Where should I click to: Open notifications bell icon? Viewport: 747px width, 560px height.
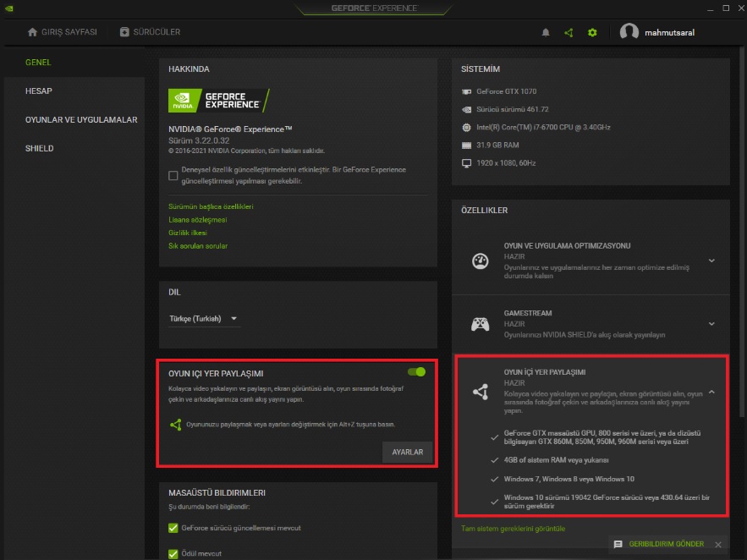pos(546,32)
